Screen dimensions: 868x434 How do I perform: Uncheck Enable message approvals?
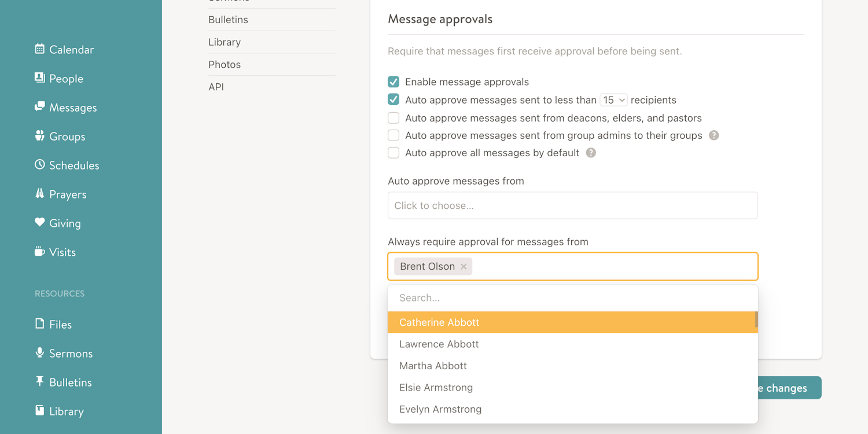point(393,82)
